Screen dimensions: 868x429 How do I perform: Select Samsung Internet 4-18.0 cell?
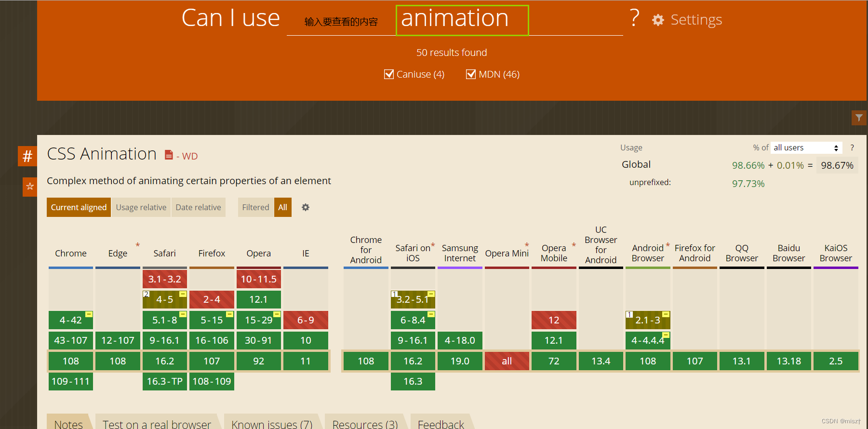460,340
